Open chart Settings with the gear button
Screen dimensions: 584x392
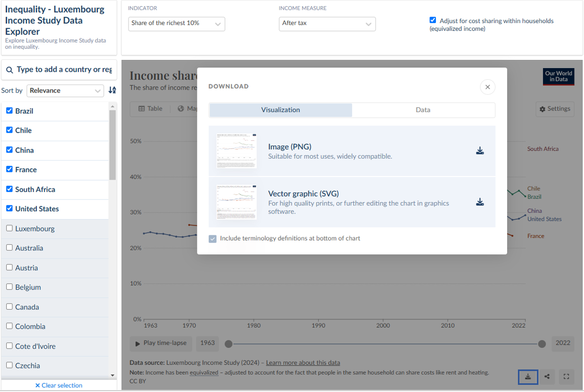(555, 109)
